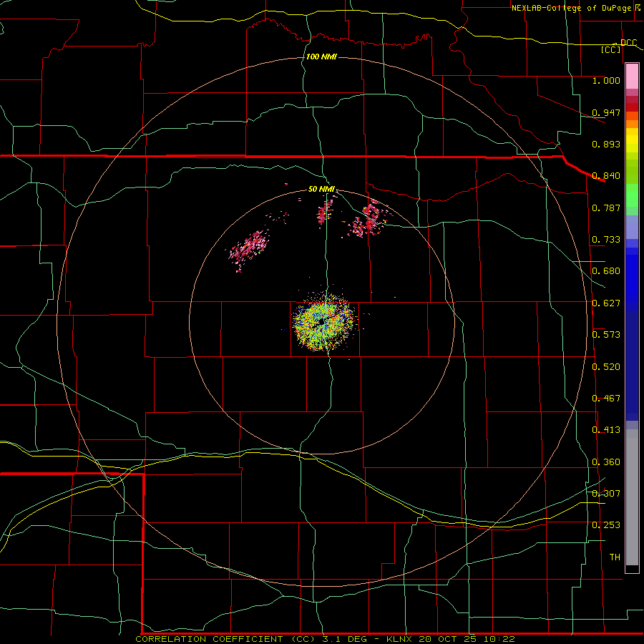Select the 0.947 legend value

pos(606,112)
